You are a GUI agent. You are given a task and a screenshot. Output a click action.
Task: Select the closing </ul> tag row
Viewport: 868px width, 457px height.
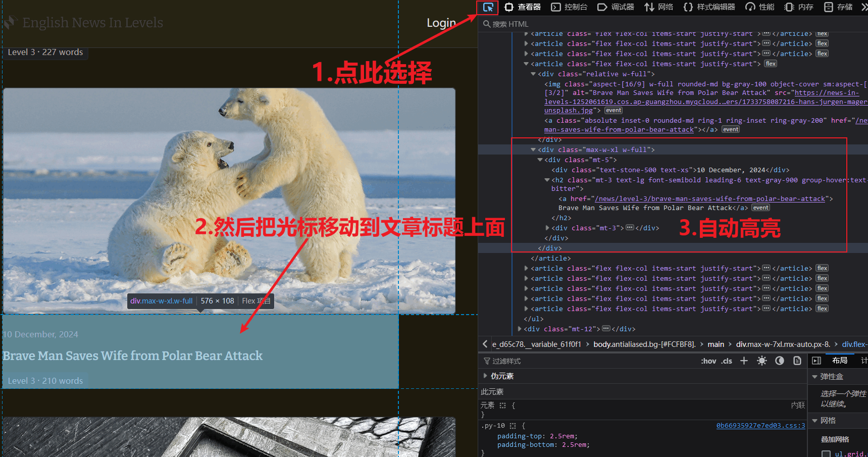pos(534,319)
